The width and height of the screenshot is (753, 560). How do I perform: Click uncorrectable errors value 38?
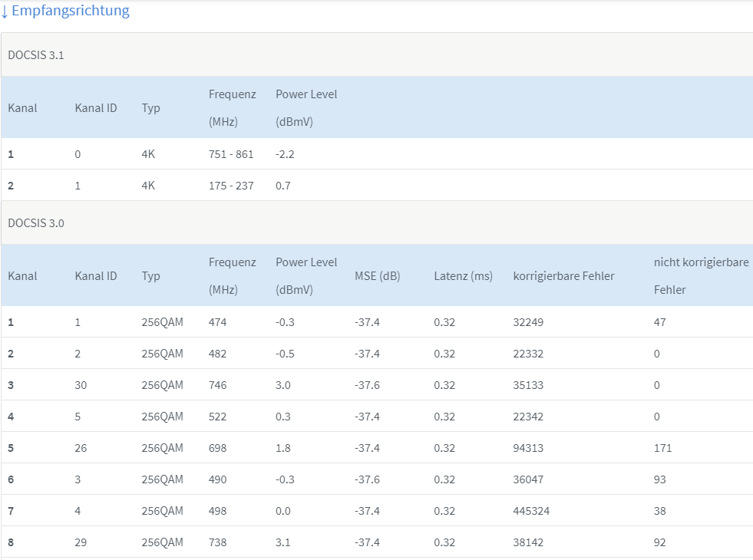[660, 511]
